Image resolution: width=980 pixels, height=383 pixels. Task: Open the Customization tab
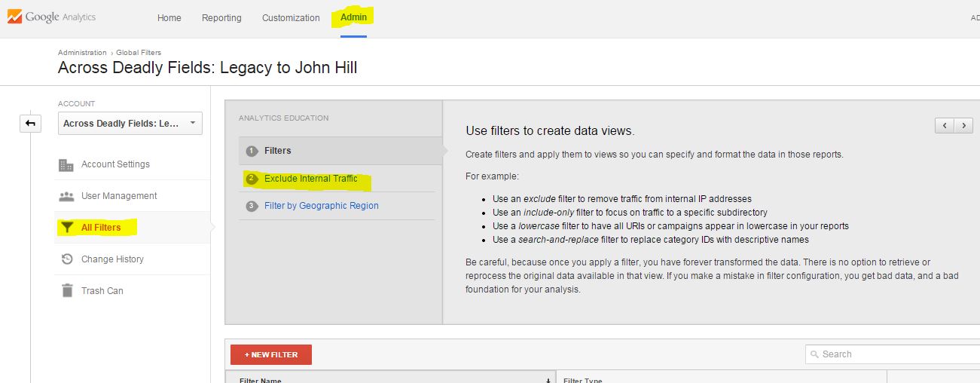point(291,18)
